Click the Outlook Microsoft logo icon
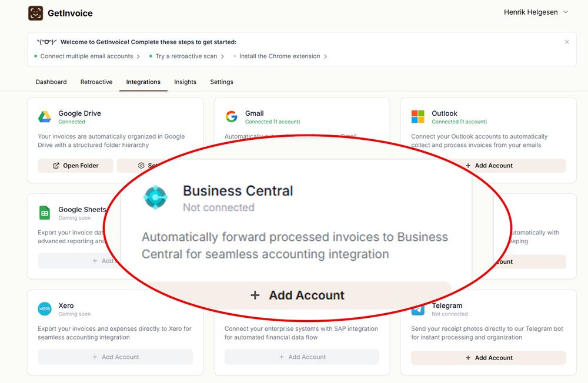588x383 pixels. [417, 116]
